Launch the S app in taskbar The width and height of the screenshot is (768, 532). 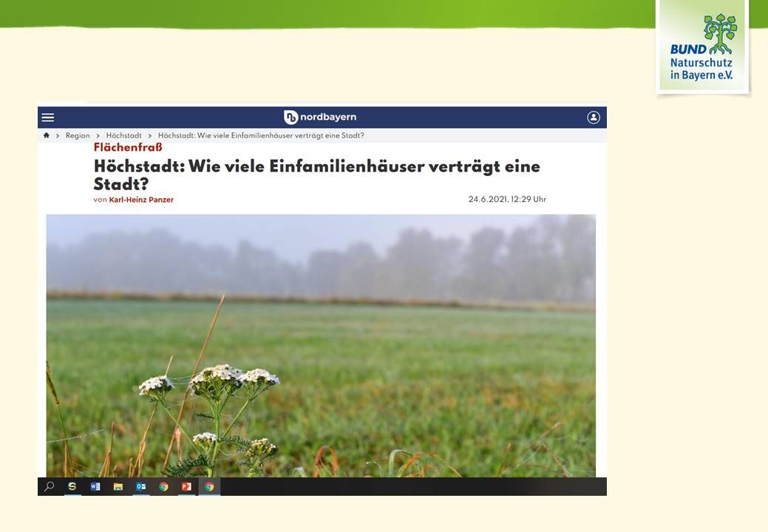(72, 486)
